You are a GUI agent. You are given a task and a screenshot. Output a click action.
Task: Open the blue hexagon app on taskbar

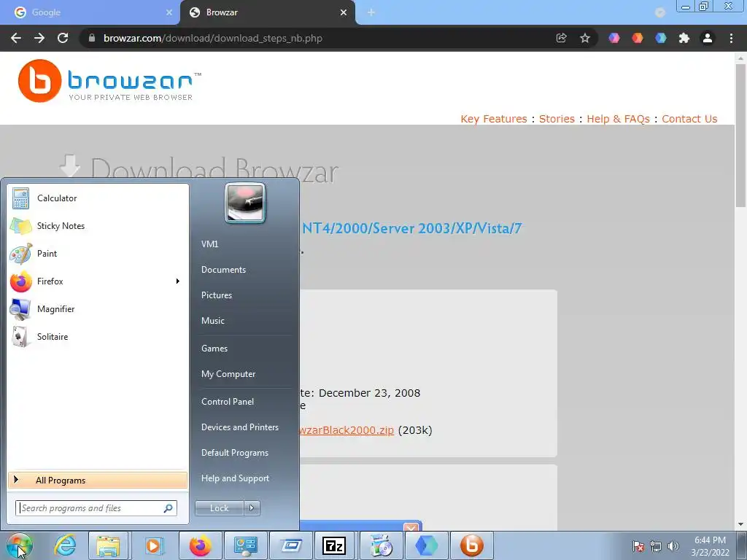click(426, 545)
